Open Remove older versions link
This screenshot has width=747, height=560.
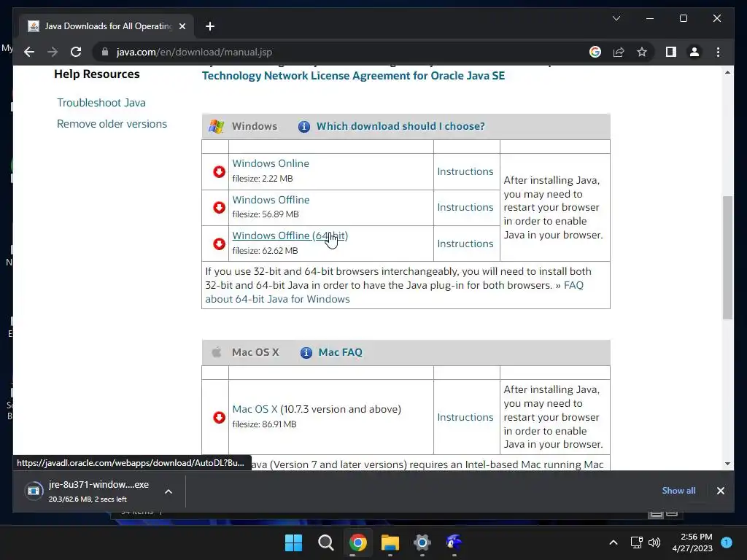[112, 124]
